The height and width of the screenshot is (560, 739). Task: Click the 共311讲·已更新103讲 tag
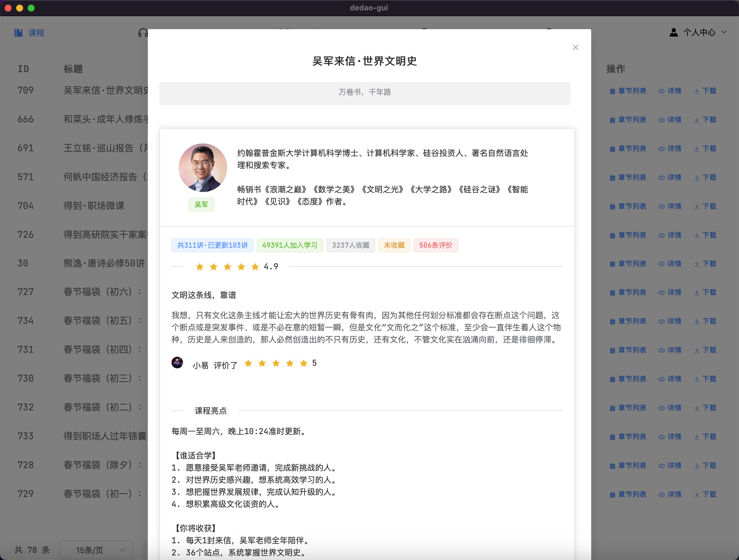click(212, 245)
